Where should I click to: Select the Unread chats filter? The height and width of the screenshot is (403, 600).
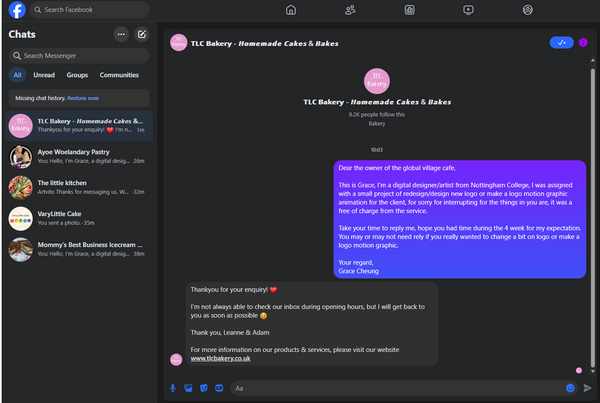[x=44, y=75]
